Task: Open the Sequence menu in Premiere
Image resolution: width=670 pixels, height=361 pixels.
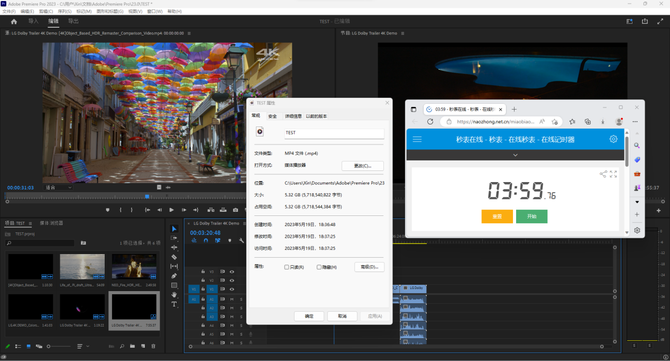Action: pos(65,12)
